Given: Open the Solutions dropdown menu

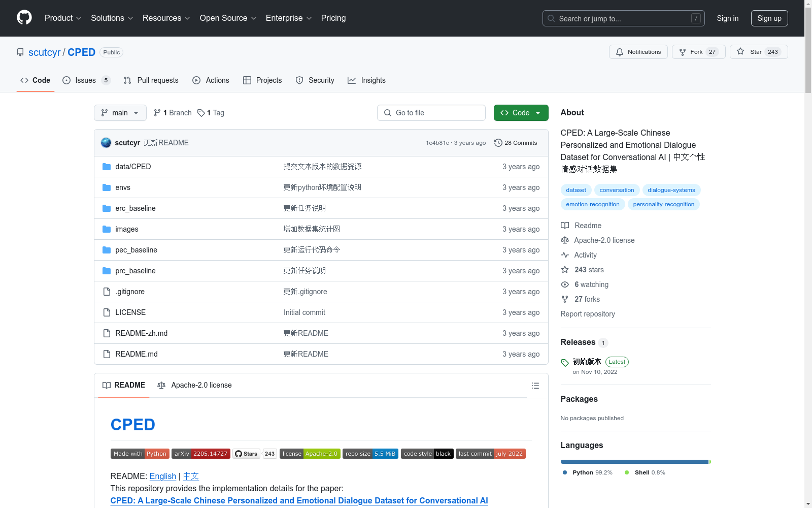Looking at the screenshot, I should [112, 18].
